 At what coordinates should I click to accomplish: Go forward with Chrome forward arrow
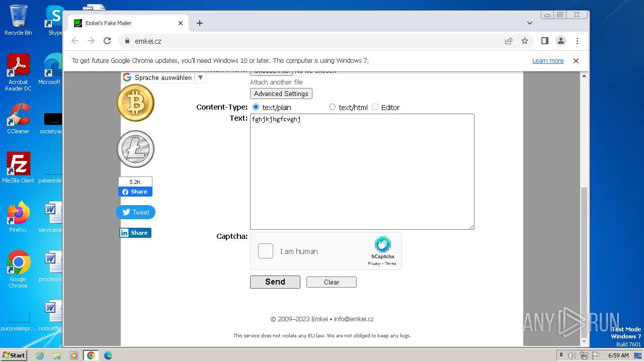coord(91,41)
